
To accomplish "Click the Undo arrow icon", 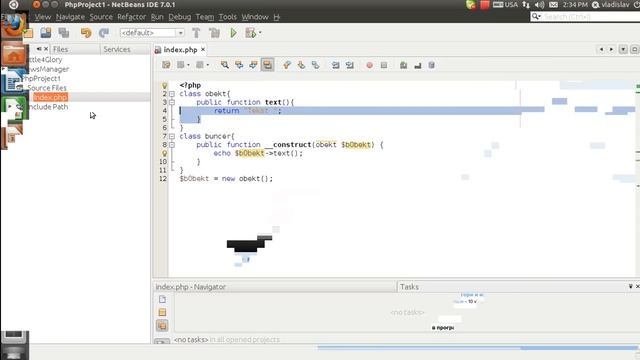I will [86, 33].
